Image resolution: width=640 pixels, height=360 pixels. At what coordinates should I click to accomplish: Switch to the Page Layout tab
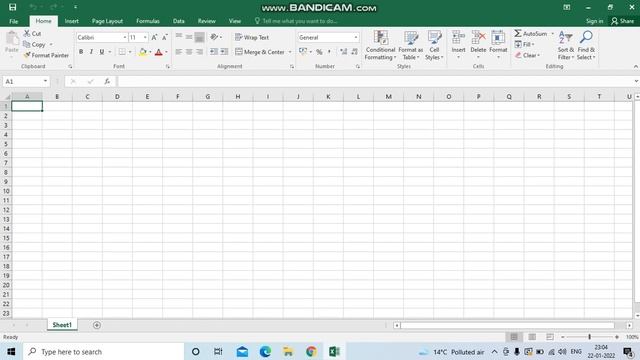tap(107, 21)
